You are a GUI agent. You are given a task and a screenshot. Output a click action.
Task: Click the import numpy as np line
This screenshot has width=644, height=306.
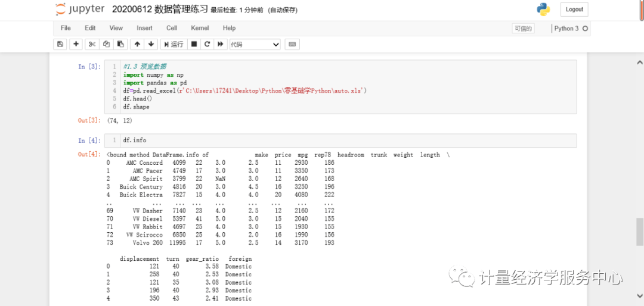pos(153,74)
